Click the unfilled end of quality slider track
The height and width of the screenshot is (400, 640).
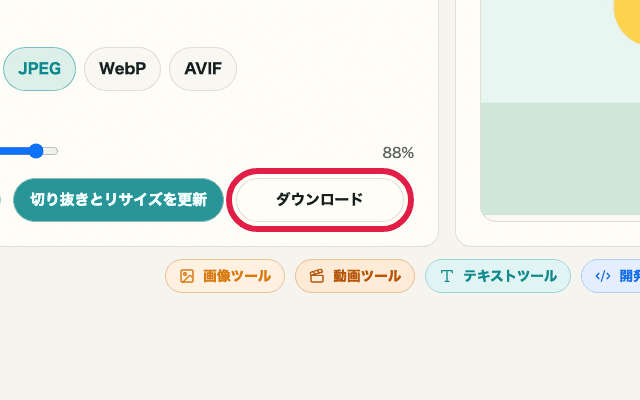pos(51,151)
